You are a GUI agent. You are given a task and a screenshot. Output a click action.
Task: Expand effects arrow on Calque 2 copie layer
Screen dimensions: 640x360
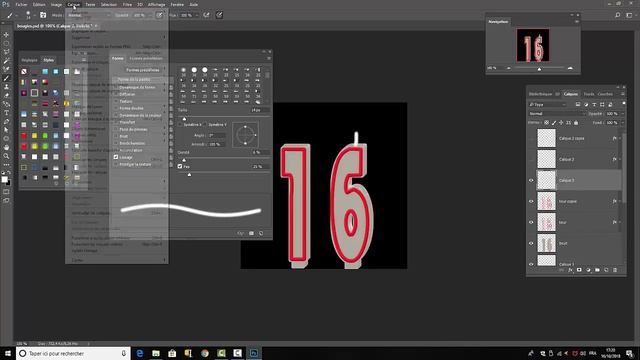click(x=620, y=138)
